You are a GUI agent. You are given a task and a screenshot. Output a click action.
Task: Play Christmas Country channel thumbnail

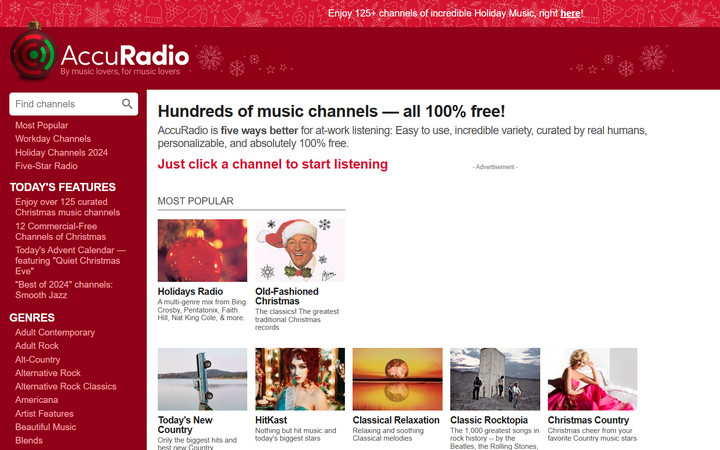(592, 379)
